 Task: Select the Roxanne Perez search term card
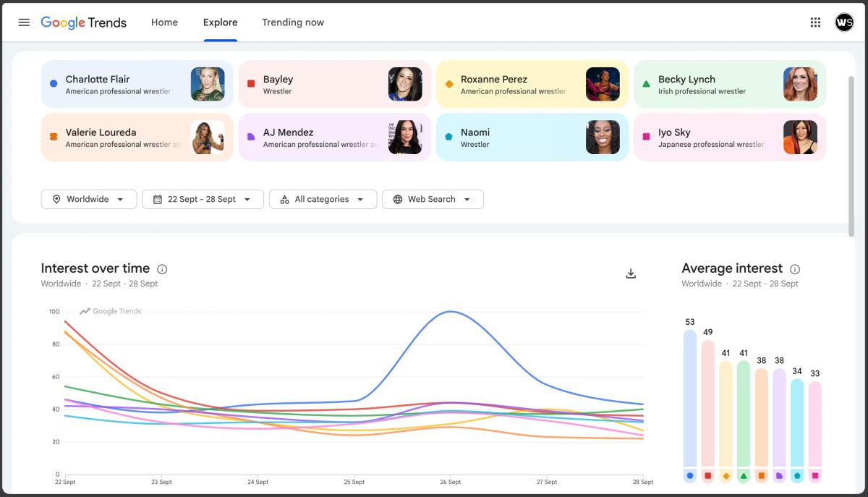pos(532,84)
